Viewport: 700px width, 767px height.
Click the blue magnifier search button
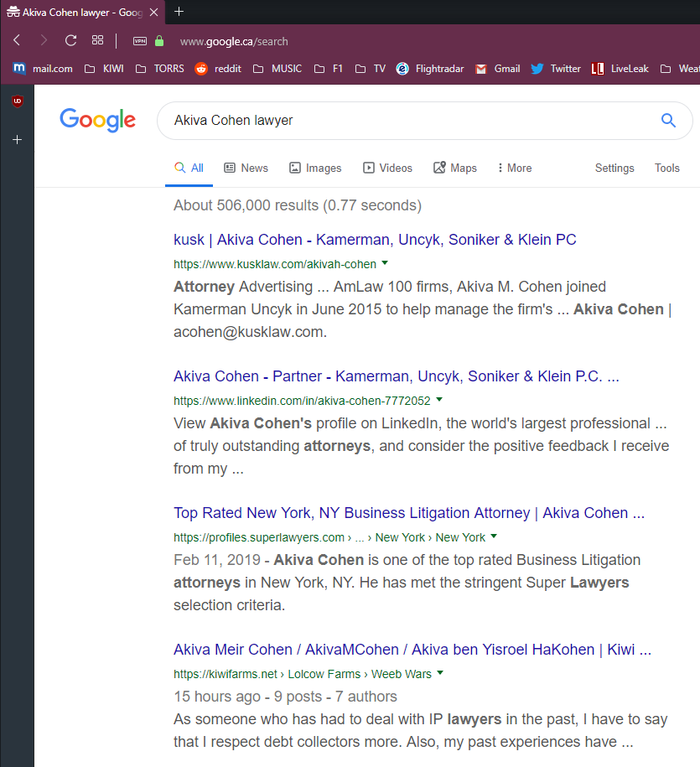(668, 120)
